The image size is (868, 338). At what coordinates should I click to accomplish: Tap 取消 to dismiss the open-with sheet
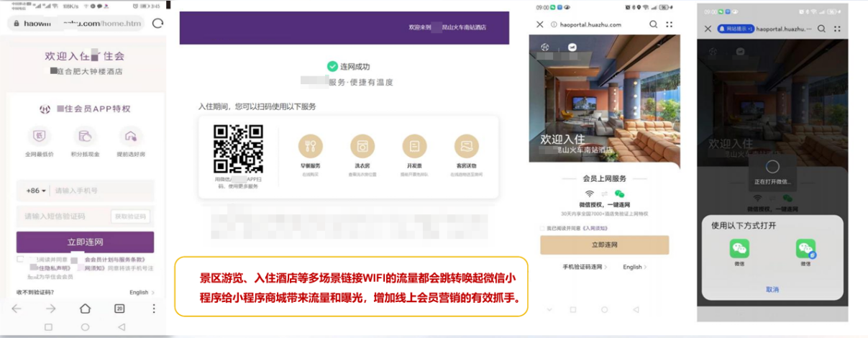(772, 289)
